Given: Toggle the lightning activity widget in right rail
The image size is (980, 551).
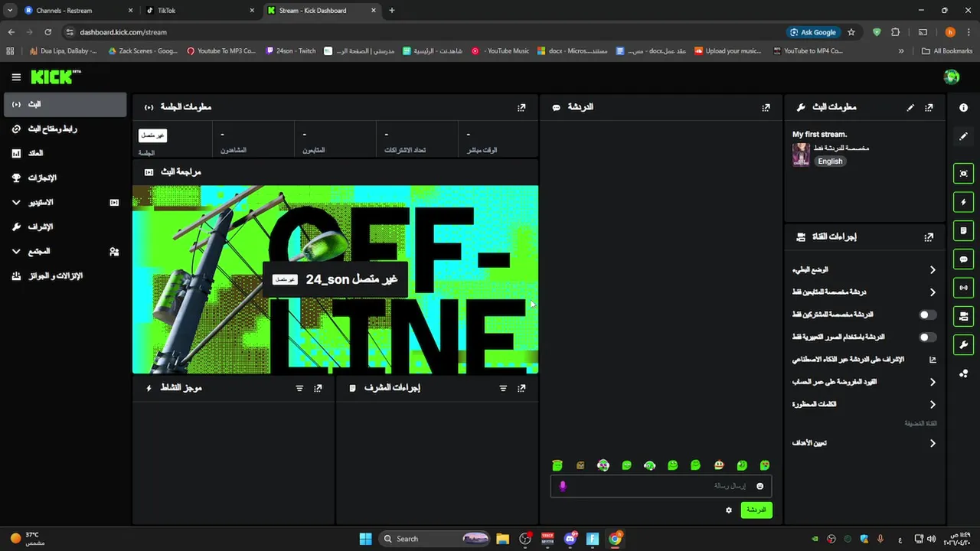Looking at the screenshot, I should tap(963, 202).
